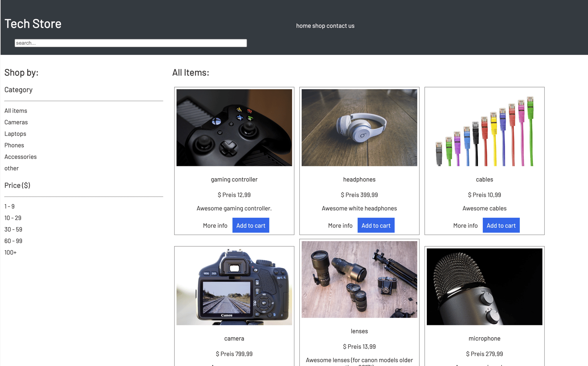View More info for cables

click(x=465, y=225)
